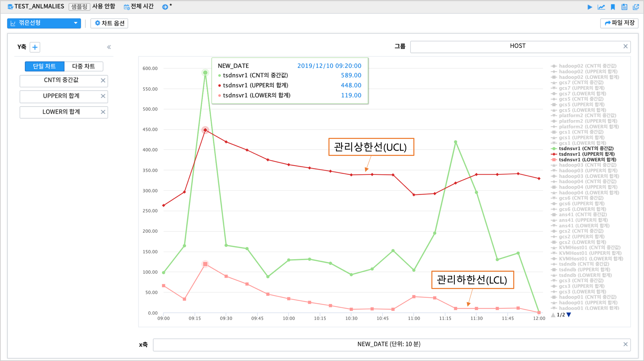Select 다중 차트 tab
Image resolution: width=644 pixels, height=361 pixels.
click(84, 66)
